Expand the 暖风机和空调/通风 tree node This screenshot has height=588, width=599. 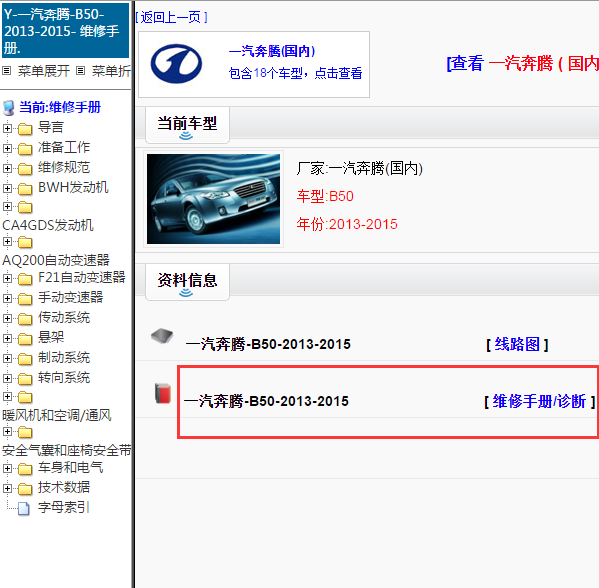tap(7, 397)
